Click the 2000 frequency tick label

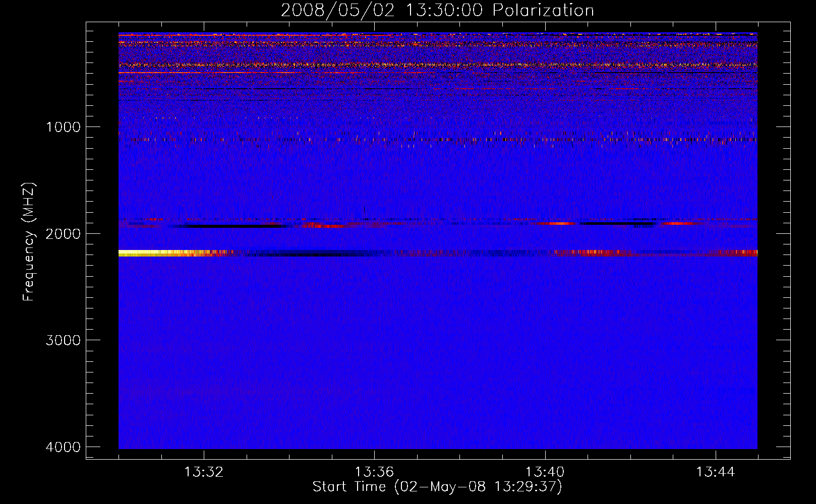click(x=63, y=234)
